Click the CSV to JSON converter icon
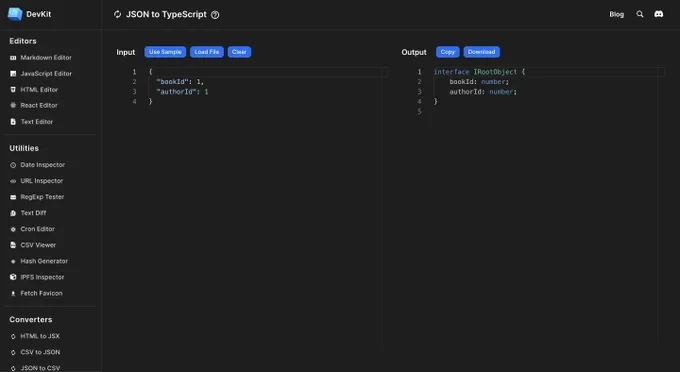The image size is (680, 372). [13, 352]
